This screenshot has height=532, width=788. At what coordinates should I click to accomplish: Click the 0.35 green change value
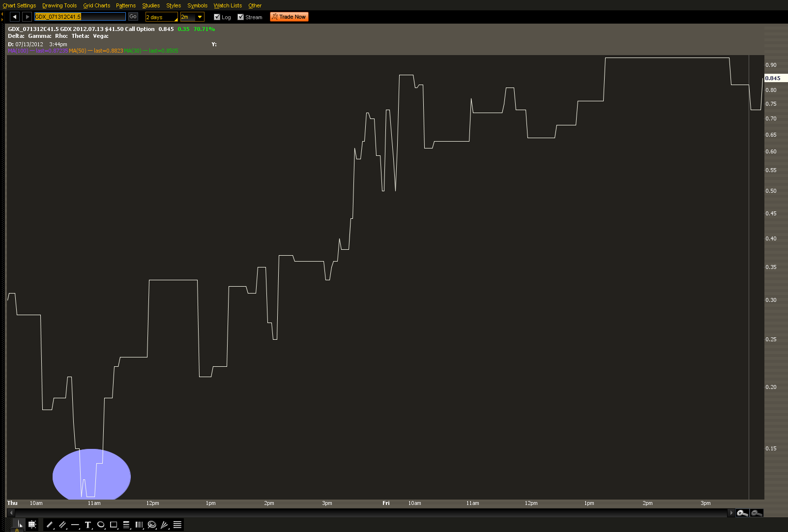(x=183, y=29)
